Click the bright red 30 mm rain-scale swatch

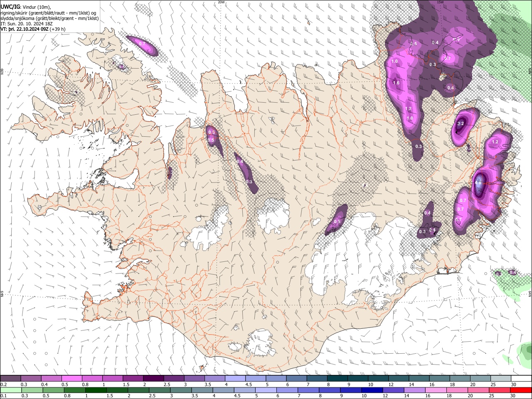(521, 390)
